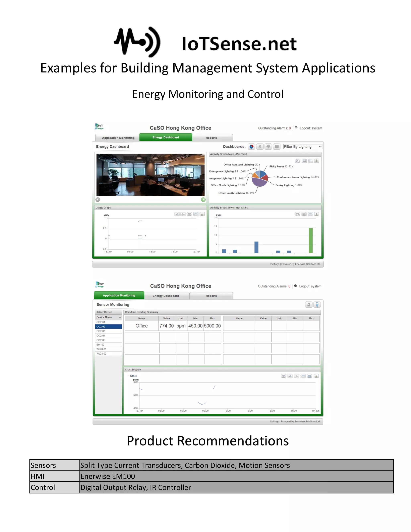
Task: Click the 450.00 Min cell
Action: tap(195, 326)
